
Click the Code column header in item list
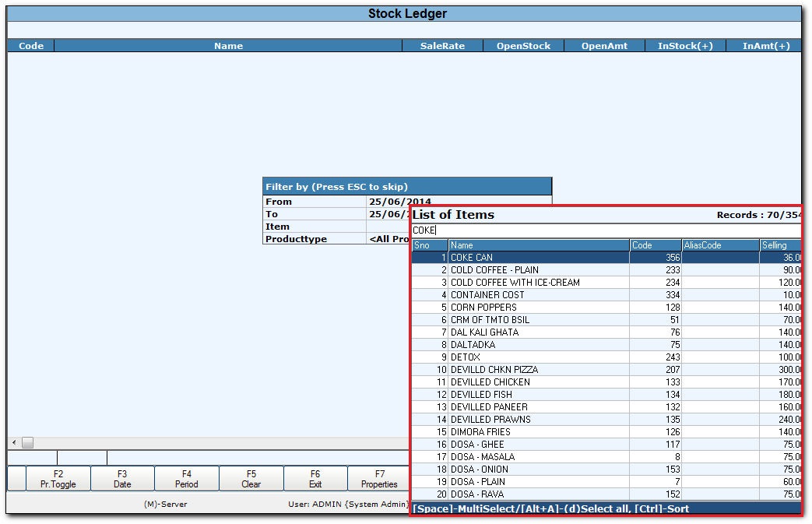point(655,245)
